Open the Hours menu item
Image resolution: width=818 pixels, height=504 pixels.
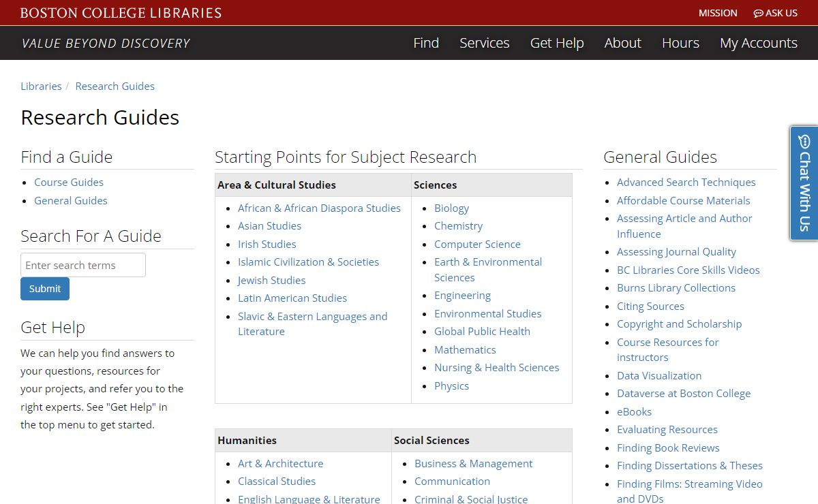pyautogui.click(x=680, y=43)
